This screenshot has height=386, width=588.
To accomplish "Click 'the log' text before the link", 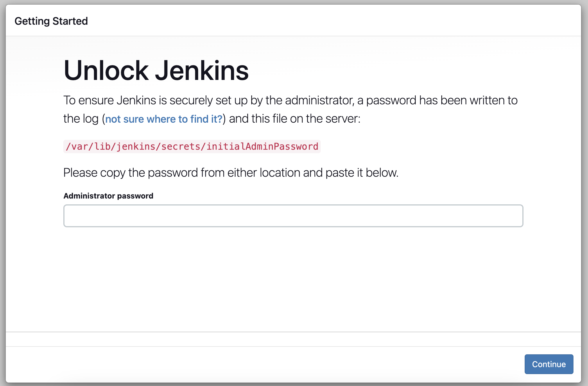I will tap(81, 119).
